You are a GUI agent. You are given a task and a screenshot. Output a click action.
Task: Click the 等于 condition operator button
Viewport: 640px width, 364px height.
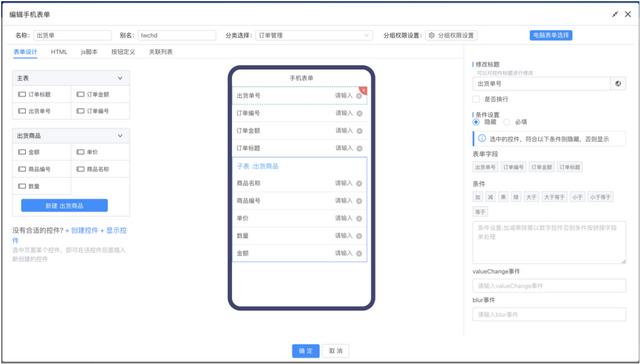[480, 212]
